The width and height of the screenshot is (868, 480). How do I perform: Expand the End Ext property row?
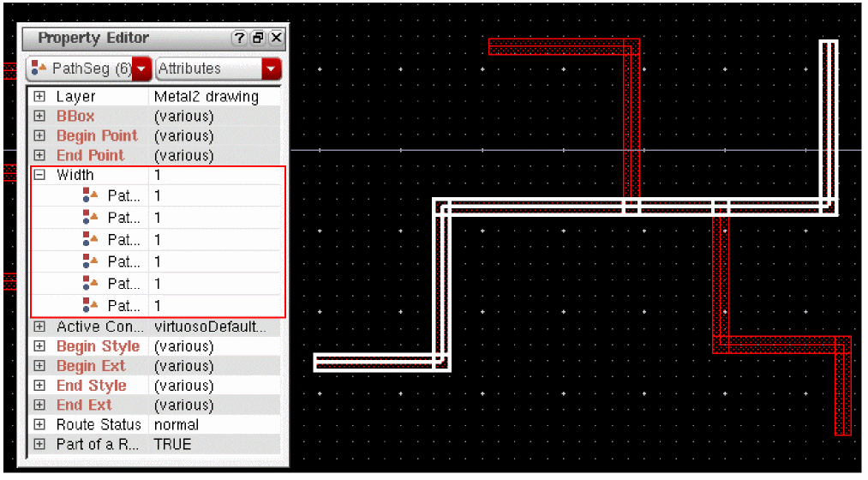39,405
